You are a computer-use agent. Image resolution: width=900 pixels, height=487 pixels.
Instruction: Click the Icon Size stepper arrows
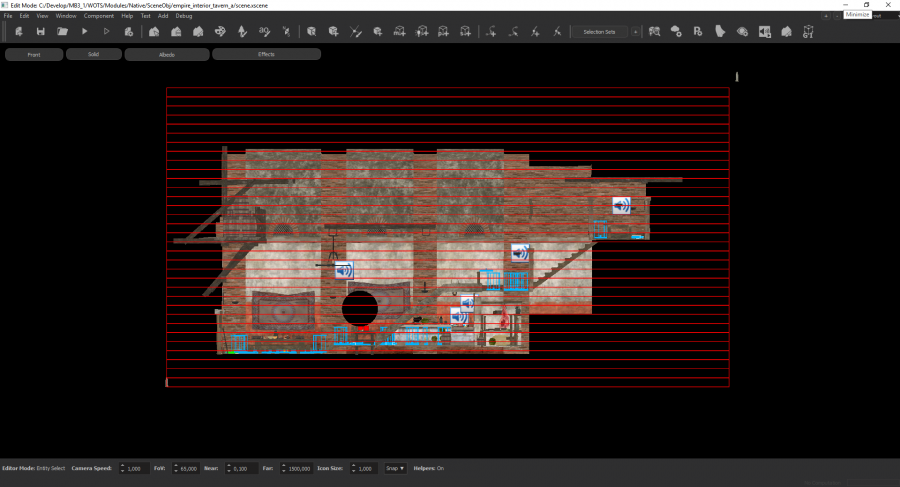(x=354, y=468)
